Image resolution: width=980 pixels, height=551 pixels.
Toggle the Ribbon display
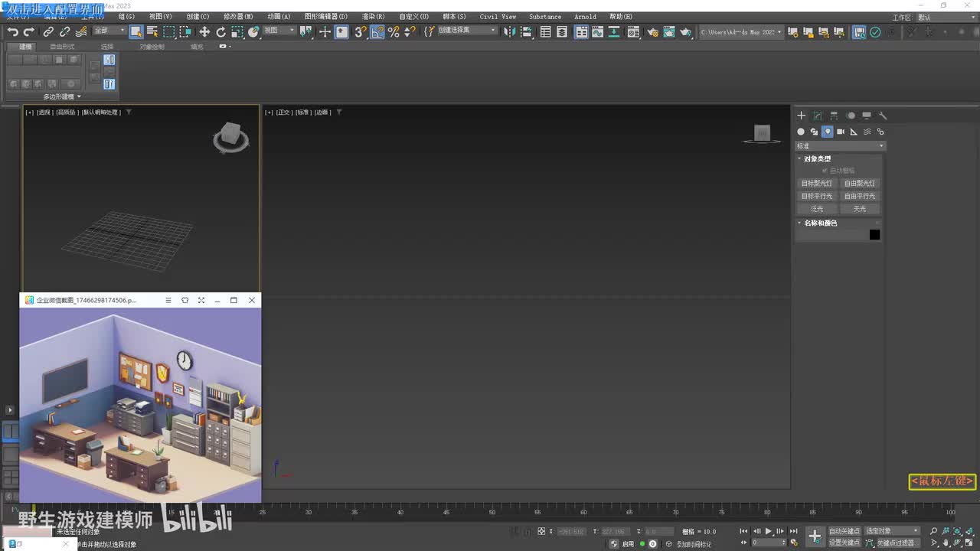coord(582,31)
